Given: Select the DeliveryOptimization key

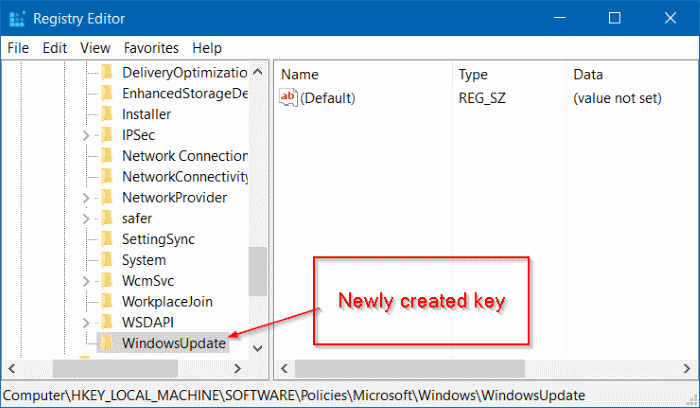Looking at the screenshot, I should pyautogui.click(x=185, y=72).
